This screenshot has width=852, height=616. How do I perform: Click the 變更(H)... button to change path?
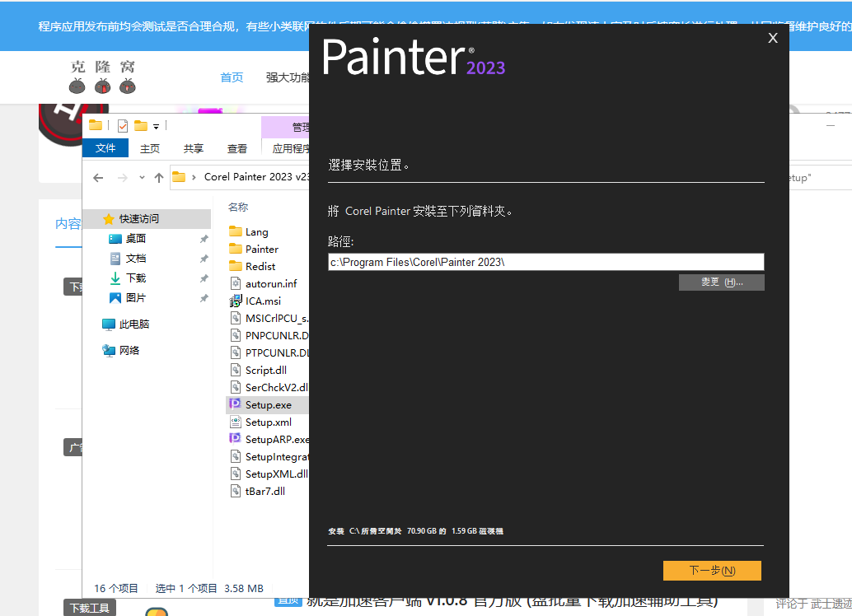click(722, 282)
